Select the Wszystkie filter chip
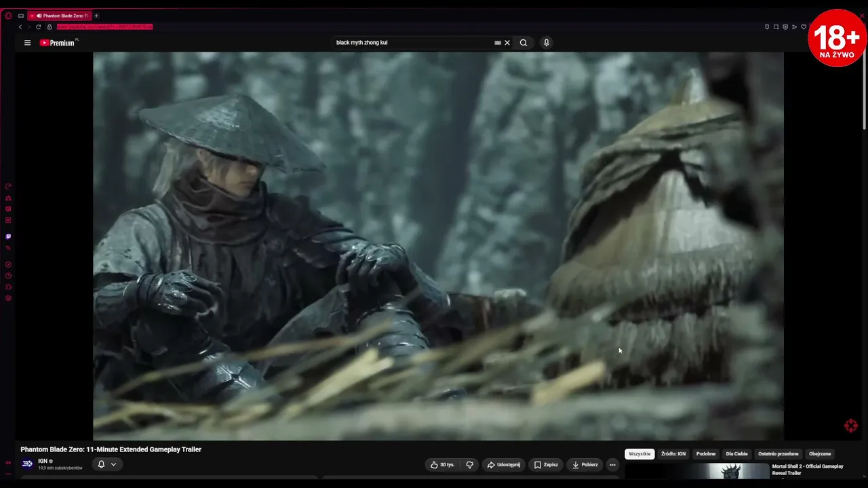 tap(639, 454)
